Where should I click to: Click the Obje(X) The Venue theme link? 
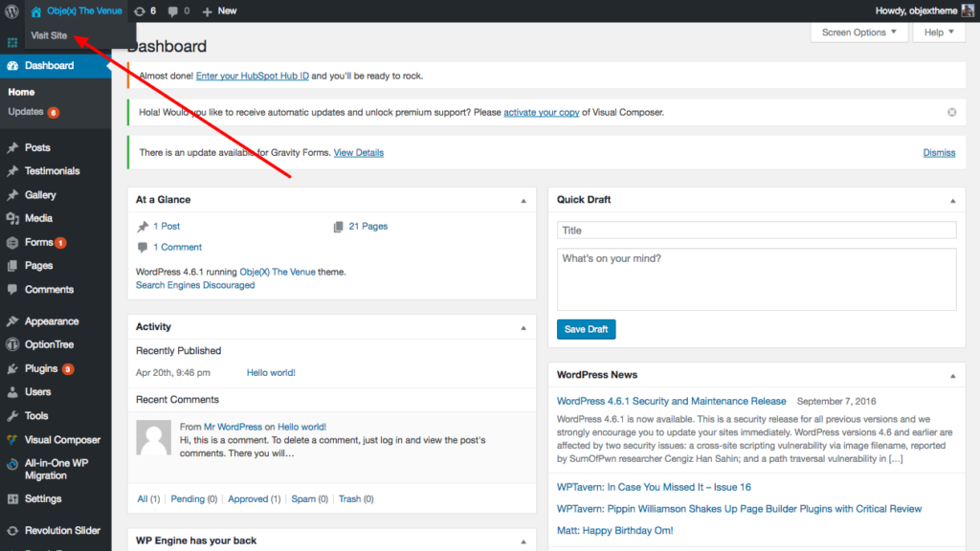[x=278, y=272]
